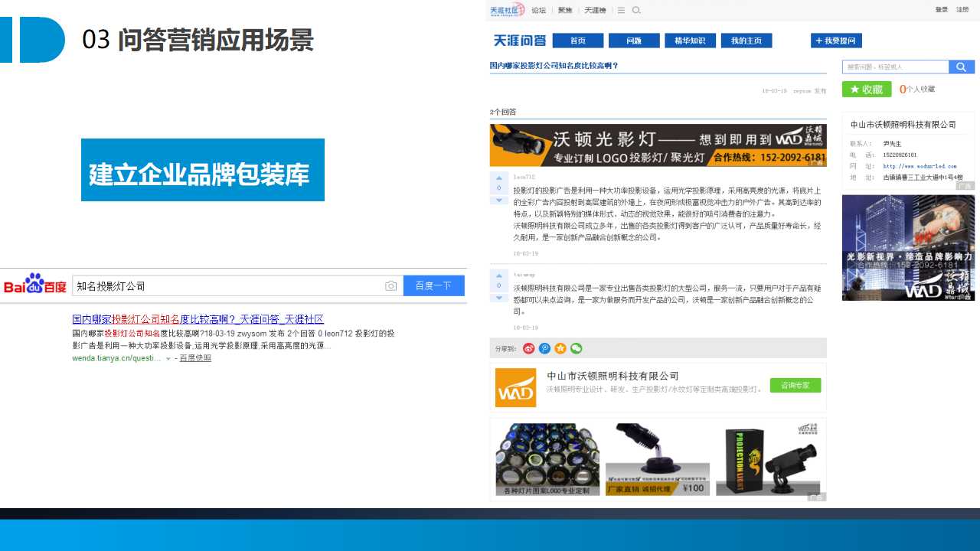Click the question title 国内哪家投影灯公司知名度比较高啊
Viewport: 980px width, 551px height.
click(x=554, y=66)
